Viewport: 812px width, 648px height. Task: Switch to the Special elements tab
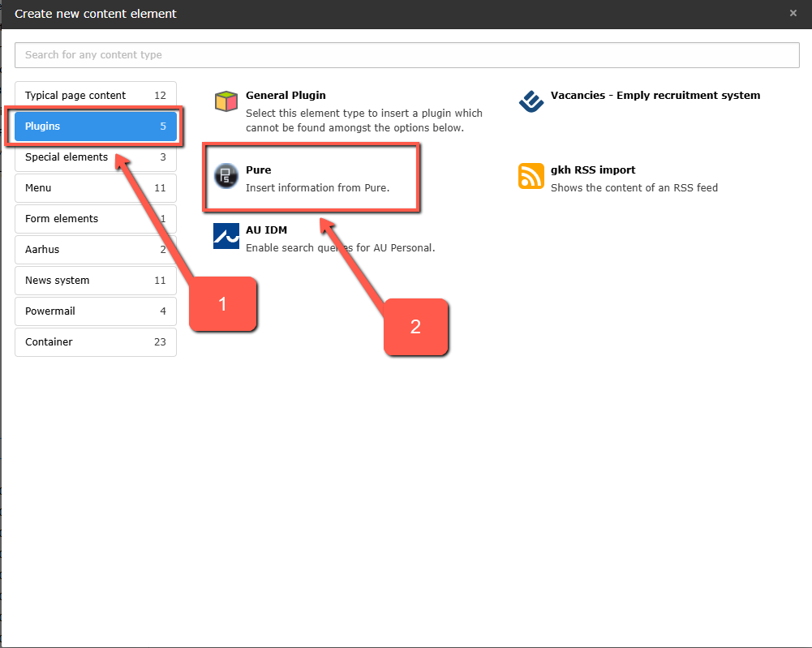point(95,157)
